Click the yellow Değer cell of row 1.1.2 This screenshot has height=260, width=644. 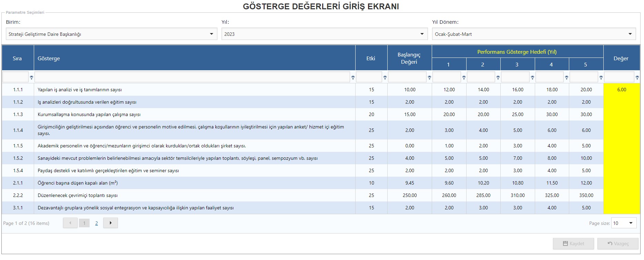[x=622, y=102]
